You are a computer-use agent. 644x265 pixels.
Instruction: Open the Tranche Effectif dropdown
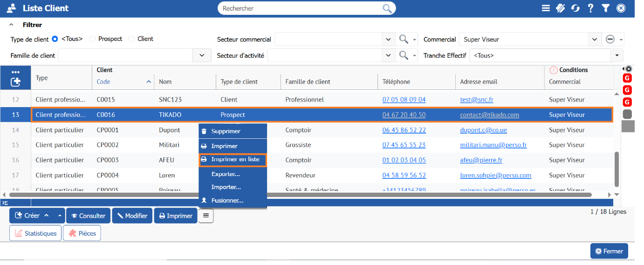tap(617, 55)
